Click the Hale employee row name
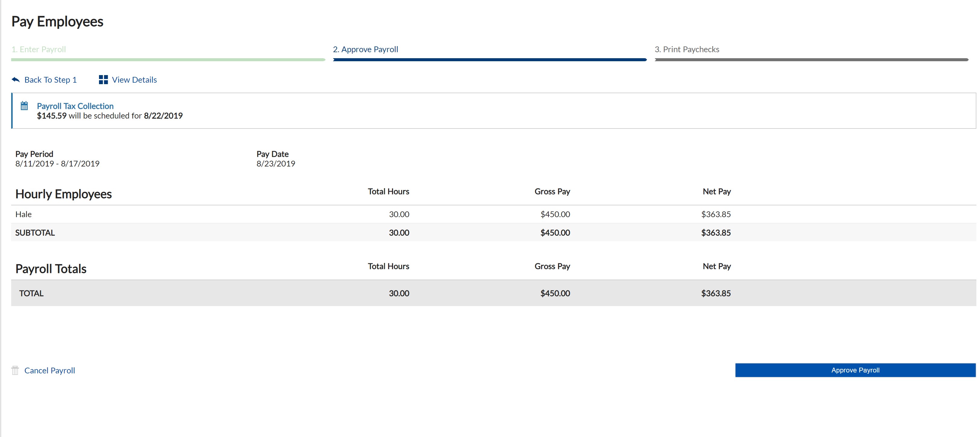 (x=23, y=214)
